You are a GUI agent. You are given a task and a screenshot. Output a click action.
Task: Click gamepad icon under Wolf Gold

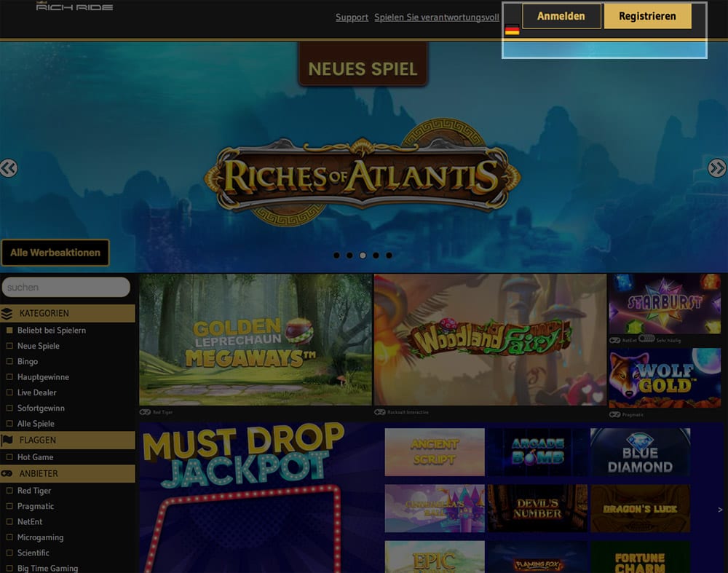pyautogui.click(x=614, y=415)
